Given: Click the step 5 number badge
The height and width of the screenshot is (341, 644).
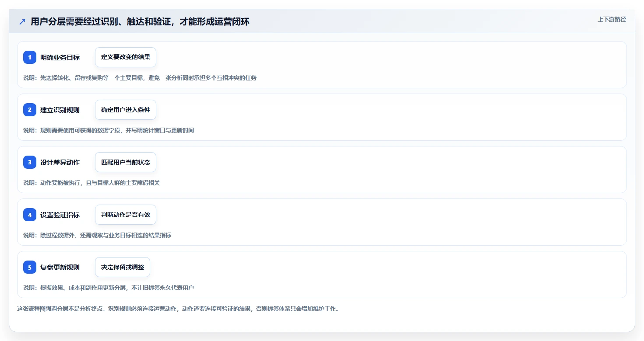Looking at the screenshot, I should pyautogui.click(x=30, y=267).
